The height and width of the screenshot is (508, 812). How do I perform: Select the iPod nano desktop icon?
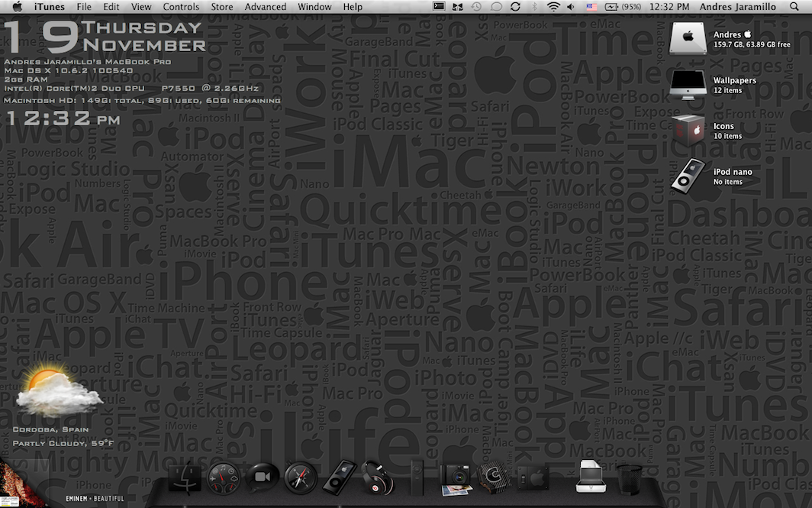[688, 176]
